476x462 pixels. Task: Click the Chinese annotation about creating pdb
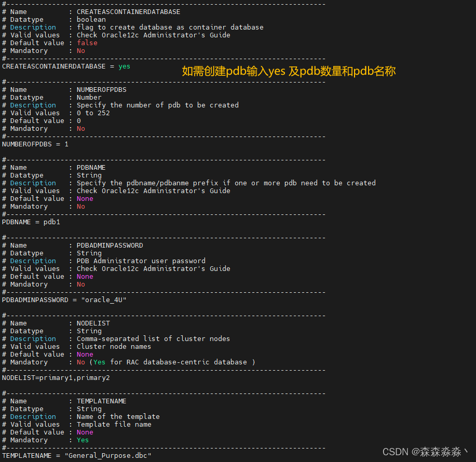tap(289, 72)
